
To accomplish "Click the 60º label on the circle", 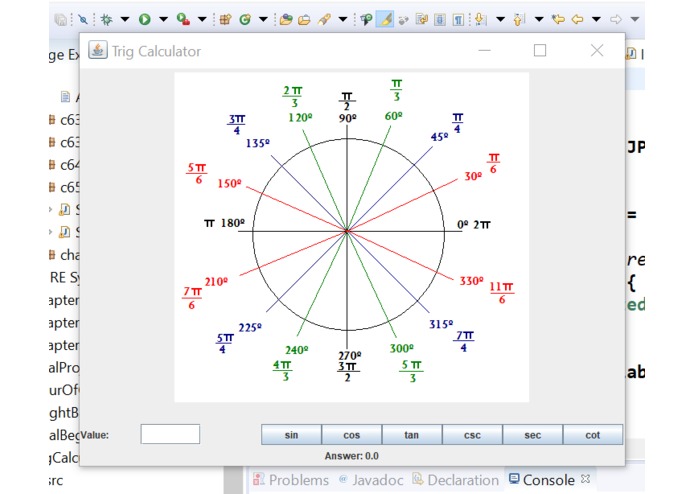I will [394, 116].
